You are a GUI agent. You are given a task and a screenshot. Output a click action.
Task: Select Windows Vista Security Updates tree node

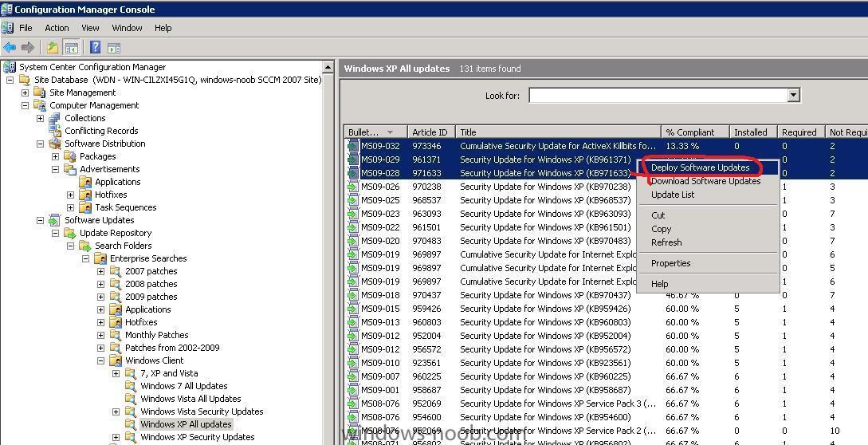pyautogui.click(x=202, y=412)
